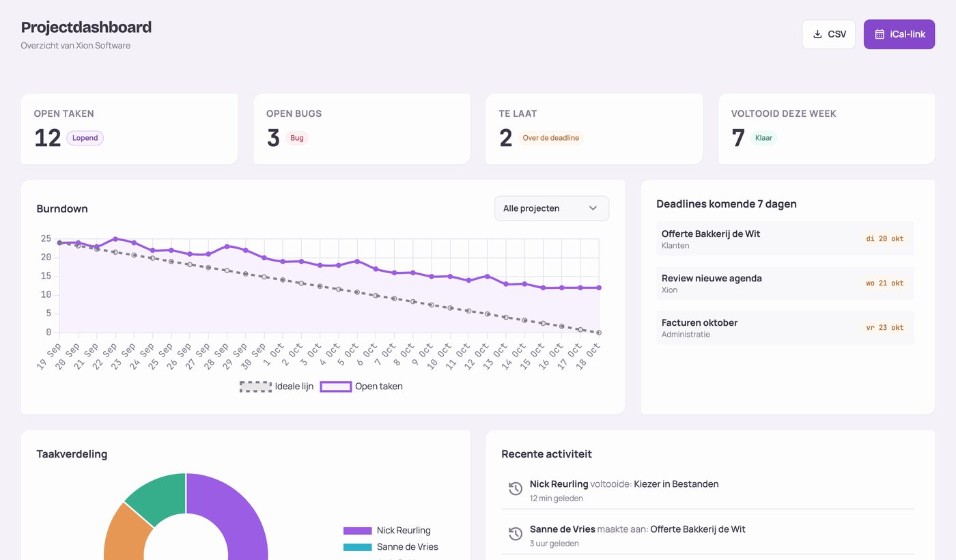This screenshot has width=956, height=560.
Task: Expand the Alle projecten dropdown
Action: point(552,208)
